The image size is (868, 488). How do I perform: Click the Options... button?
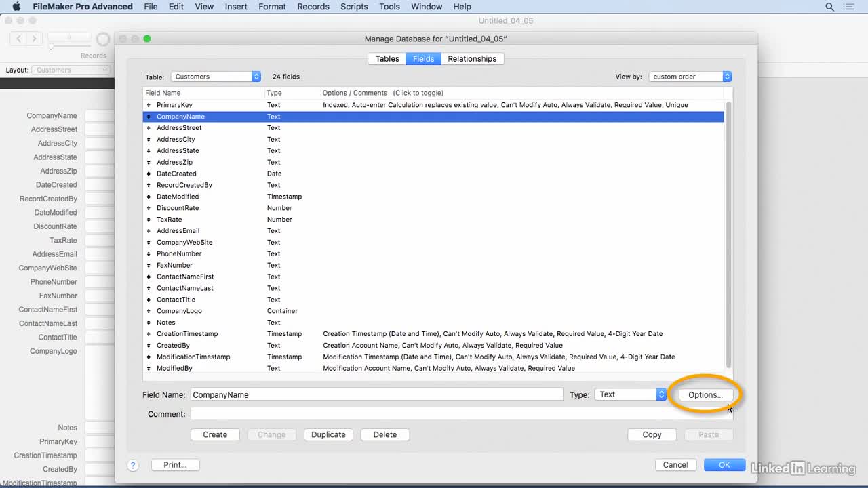coord(705,394)
